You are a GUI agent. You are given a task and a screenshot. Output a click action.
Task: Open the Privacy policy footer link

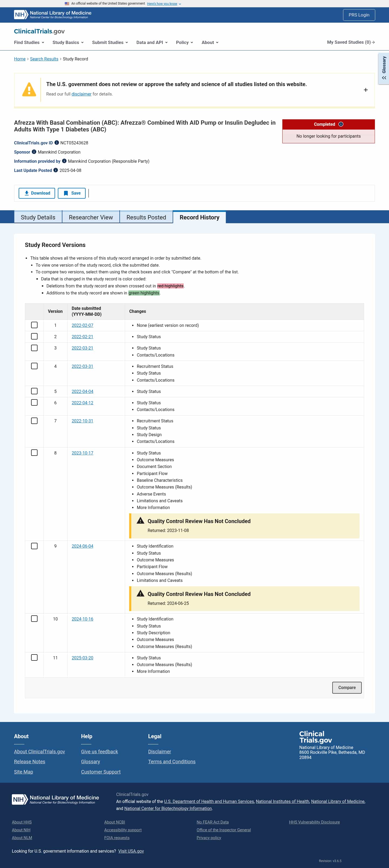coord(209,838)
